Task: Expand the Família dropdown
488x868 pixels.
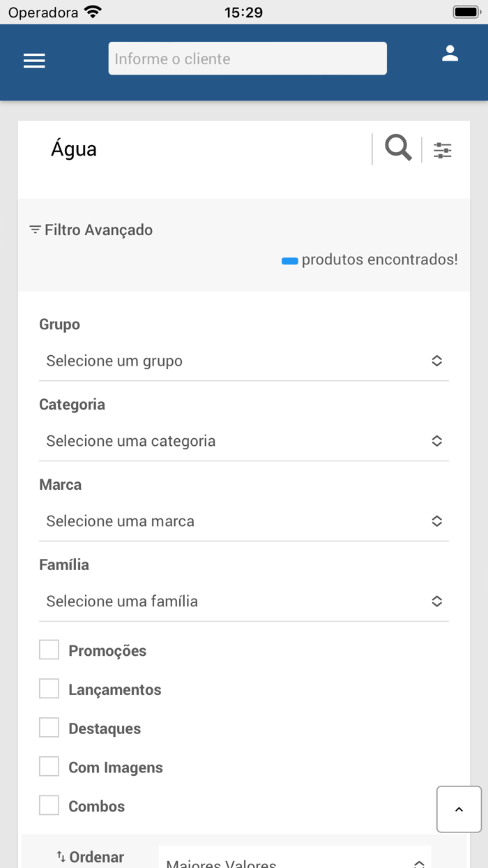Action: click(244, 601)
